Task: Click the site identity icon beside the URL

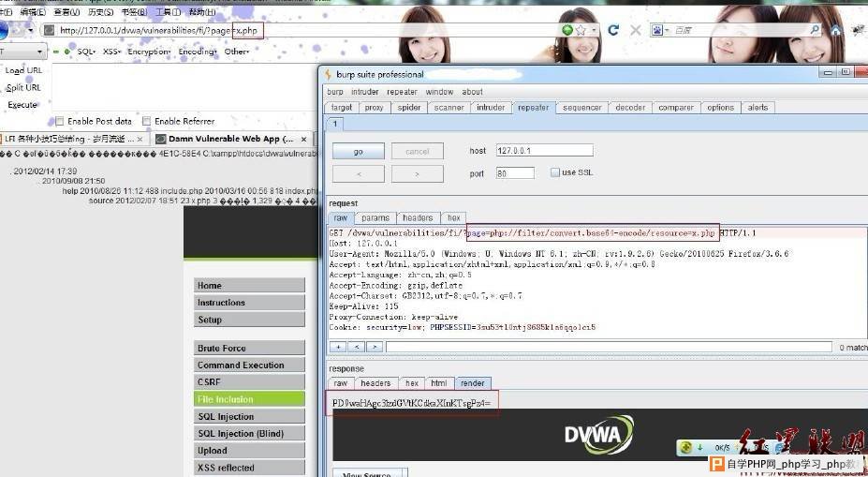Action: [x=50, y=31]
